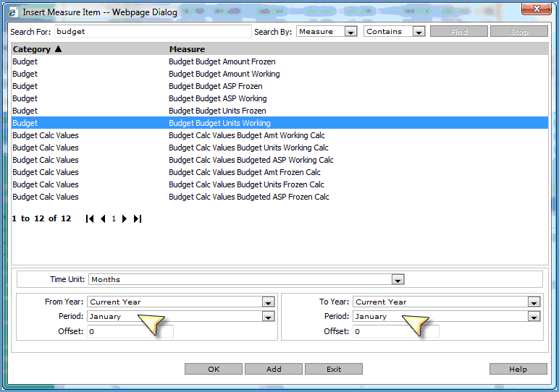
Task: Sort by Category column header
Action: tap(32, 49)
